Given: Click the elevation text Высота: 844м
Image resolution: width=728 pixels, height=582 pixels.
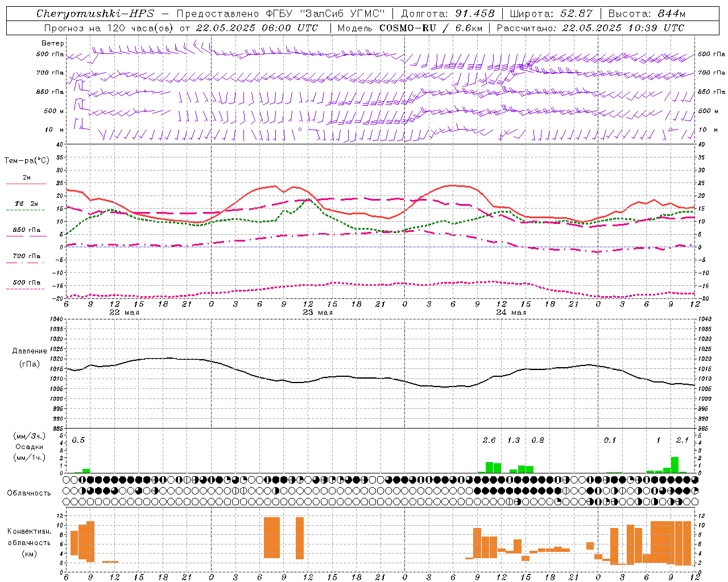Looking at the screenshot, I should (647, 14).
